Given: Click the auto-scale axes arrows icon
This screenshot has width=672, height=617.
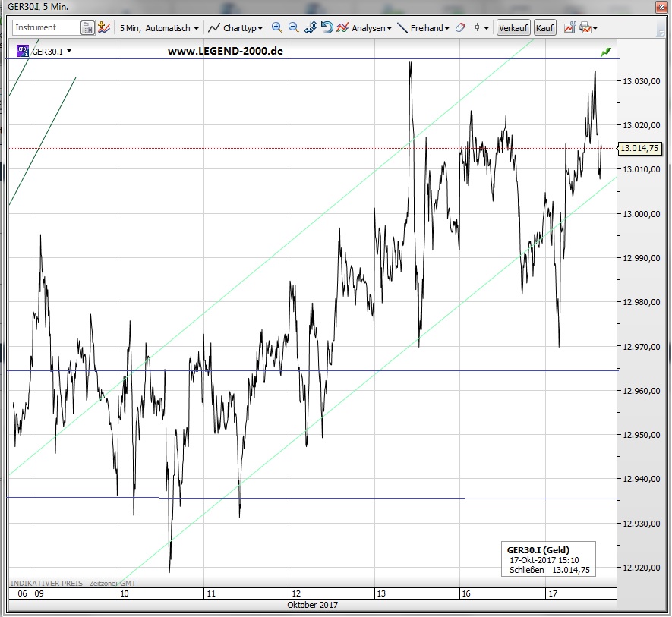Looking at the screenshot, I should click(311, 28).
